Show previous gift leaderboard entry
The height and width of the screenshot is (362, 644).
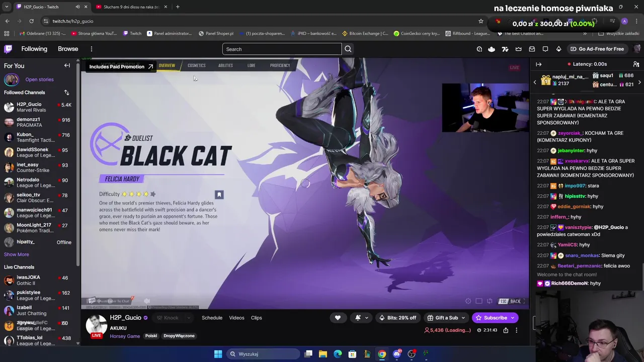(535, 82)
